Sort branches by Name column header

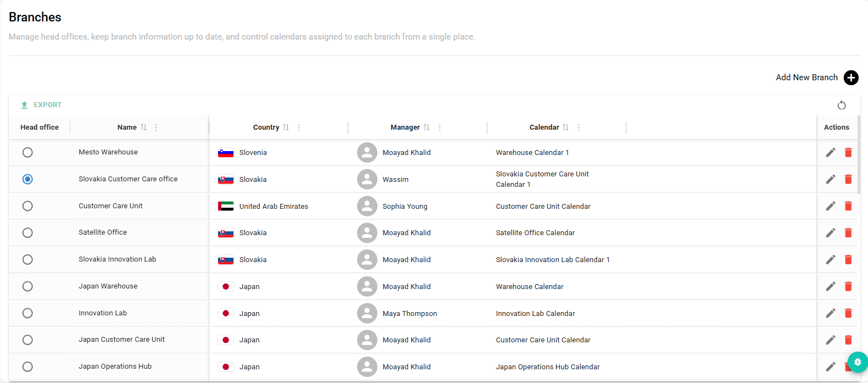click(x=127, y=127)
